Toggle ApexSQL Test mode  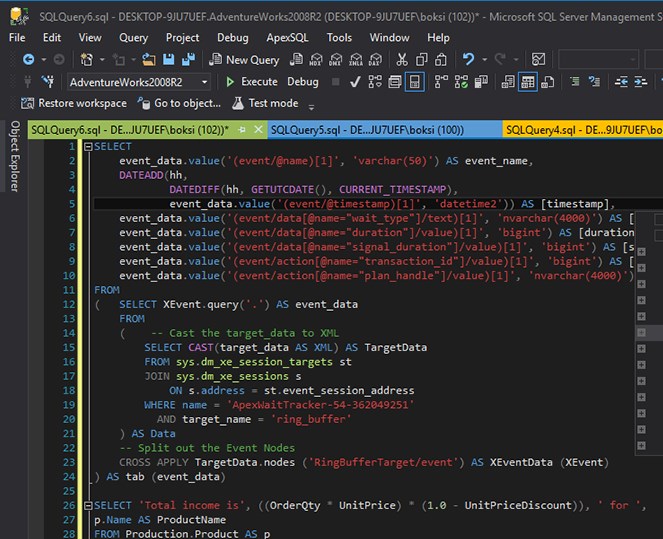(266, 103)
